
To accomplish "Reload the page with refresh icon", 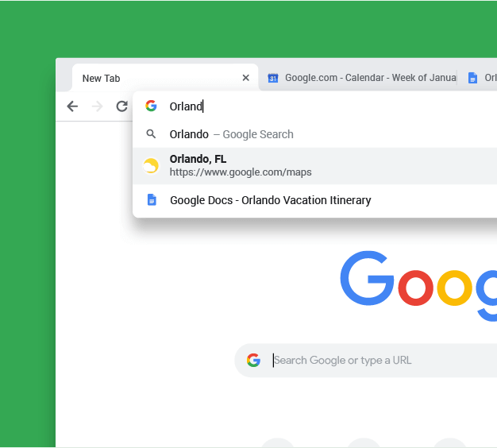I will [x=121, y=106].
